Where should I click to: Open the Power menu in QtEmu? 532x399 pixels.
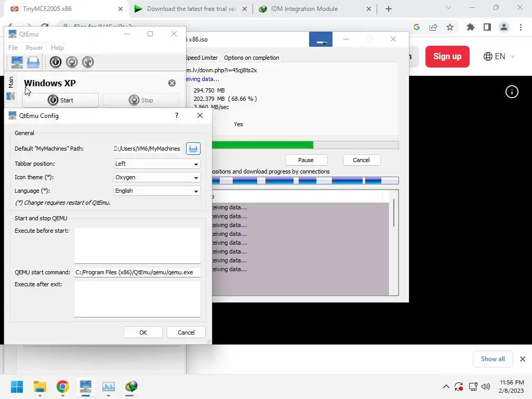point(34,47)
